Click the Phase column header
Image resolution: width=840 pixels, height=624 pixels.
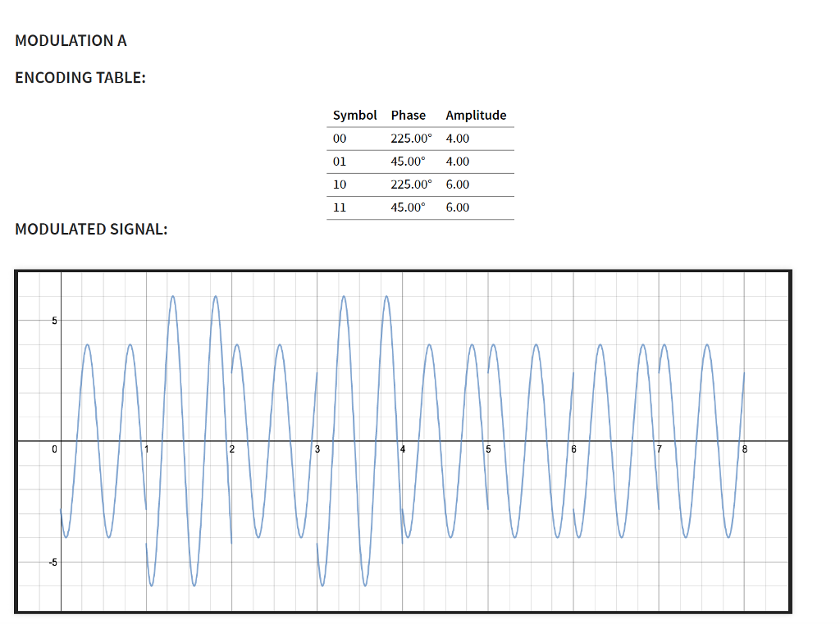pyautogui.click(x=409, y=115)
